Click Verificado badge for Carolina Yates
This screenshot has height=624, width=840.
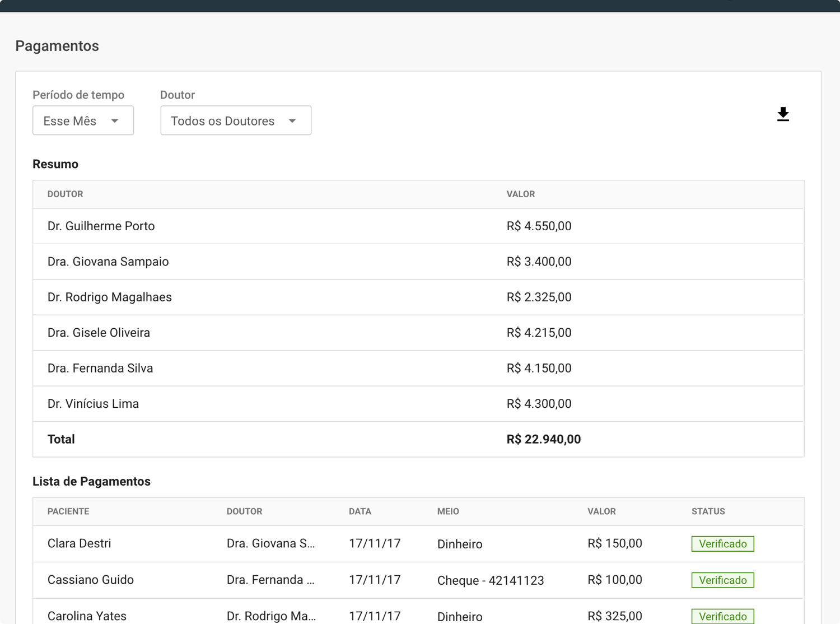pyautogui.click(x=722, y=616)
